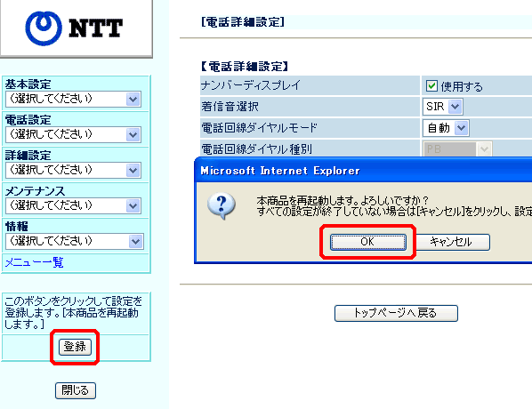
Task: Click the 登録 button
Action: pos(75,347)
